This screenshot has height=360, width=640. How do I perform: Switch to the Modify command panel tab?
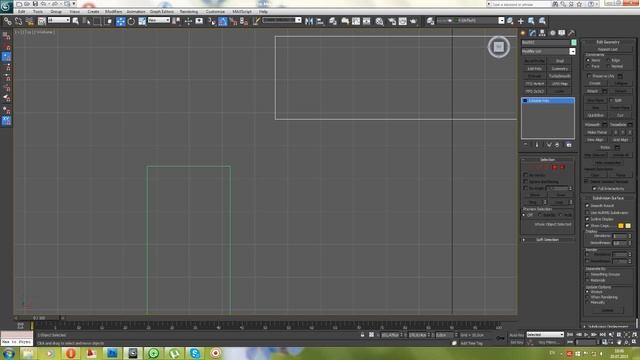[533, 33]
